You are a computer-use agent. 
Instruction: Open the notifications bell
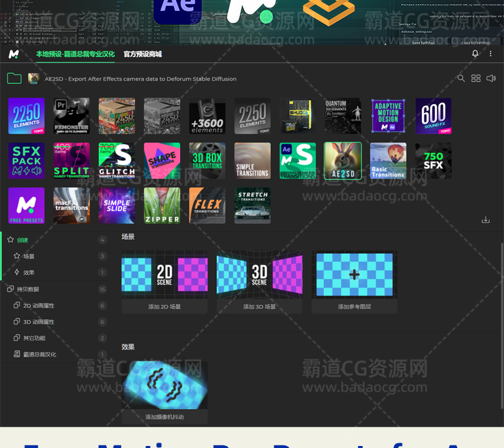point(475,53)
